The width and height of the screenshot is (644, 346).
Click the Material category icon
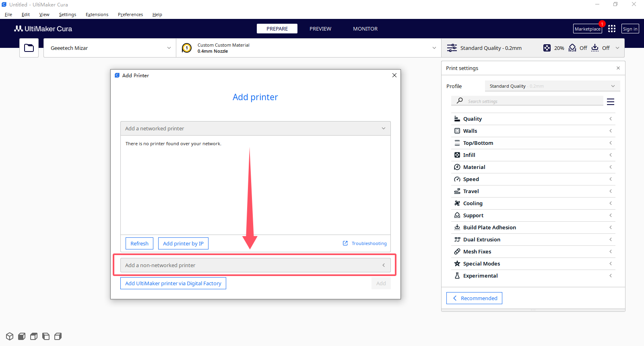457,167
